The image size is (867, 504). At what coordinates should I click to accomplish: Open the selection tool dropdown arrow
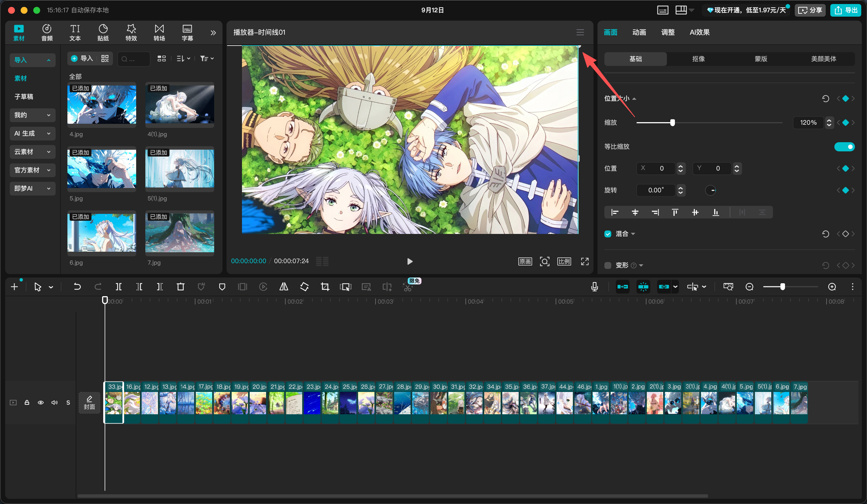(51, 287)
